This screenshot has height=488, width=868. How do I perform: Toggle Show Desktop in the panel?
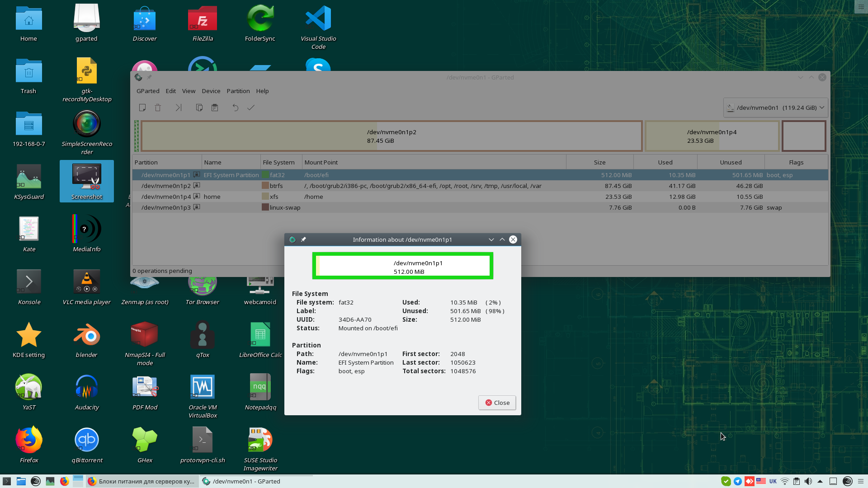833,481
